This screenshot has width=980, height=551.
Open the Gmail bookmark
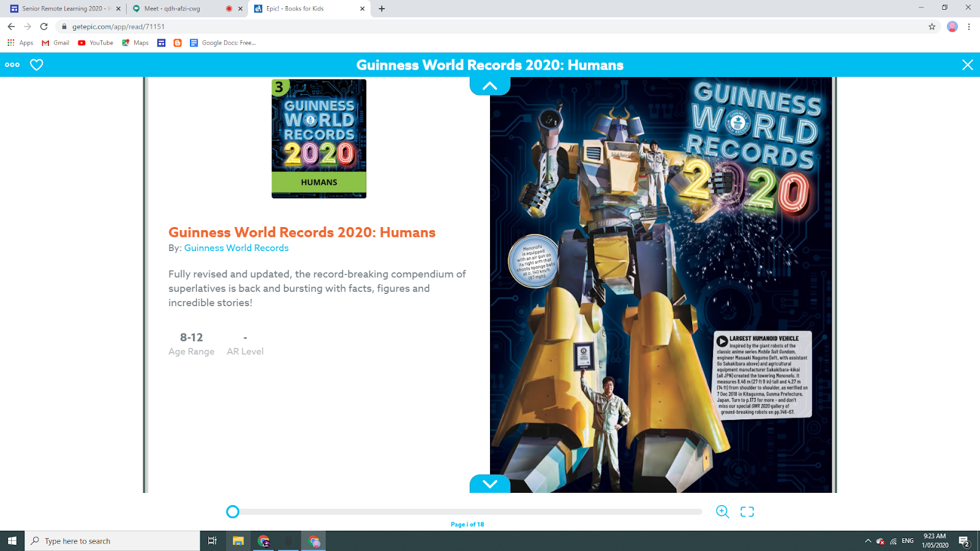55,43
